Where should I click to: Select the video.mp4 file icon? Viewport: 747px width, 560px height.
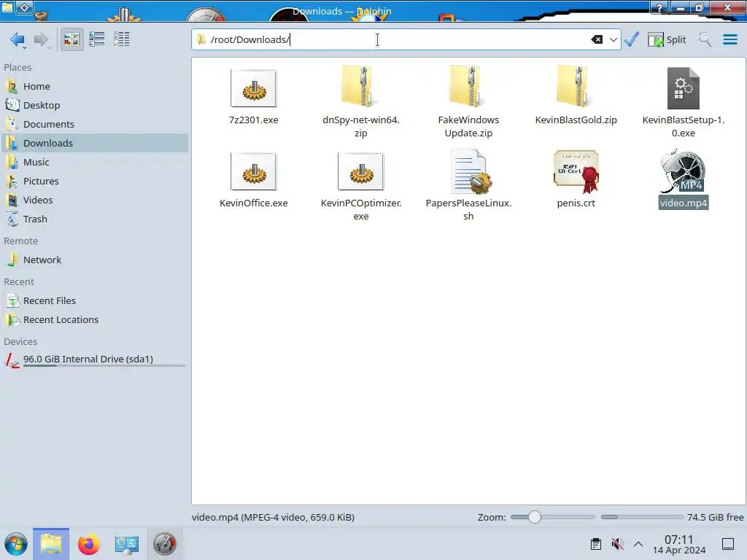[x=683, y=171]
